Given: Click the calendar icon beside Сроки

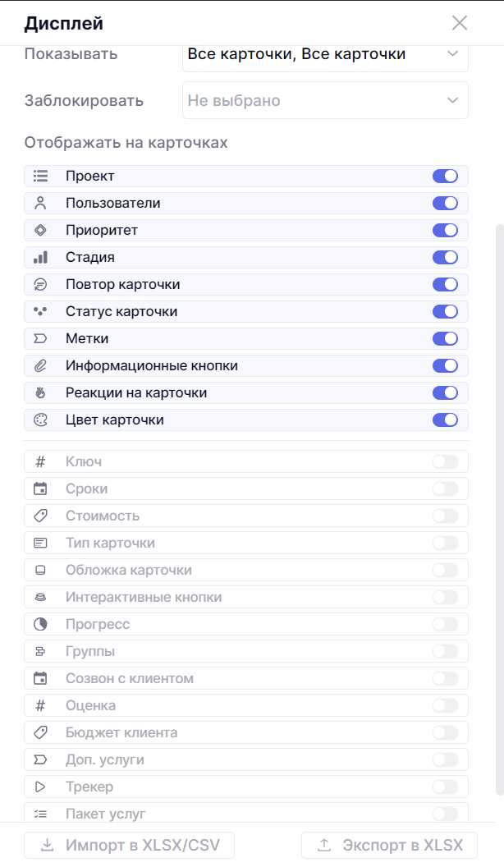Looking at the screenshot, I should 41,489.
